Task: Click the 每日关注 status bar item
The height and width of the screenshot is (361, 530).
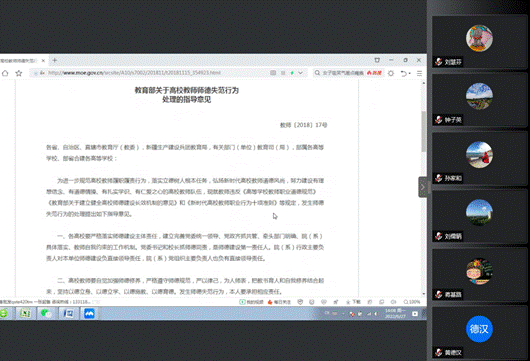Action: coord(279,302)
